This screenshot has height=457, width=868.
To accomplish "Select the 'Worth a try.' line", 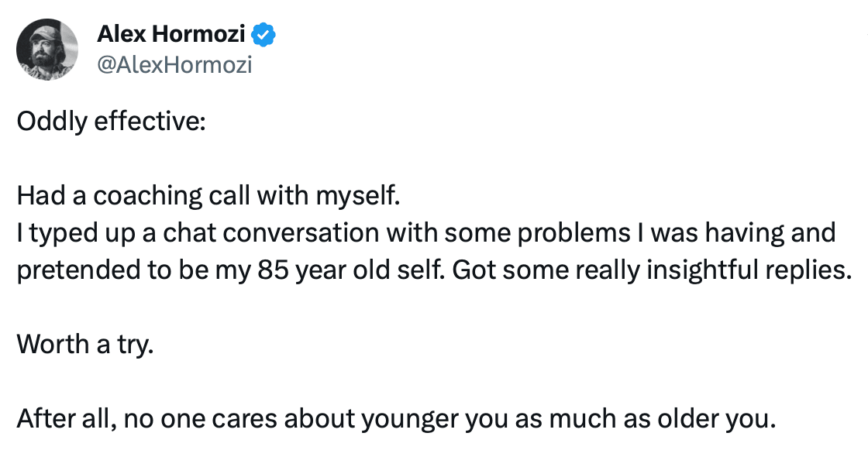I will pyautogui.click(x=85, y=344).
